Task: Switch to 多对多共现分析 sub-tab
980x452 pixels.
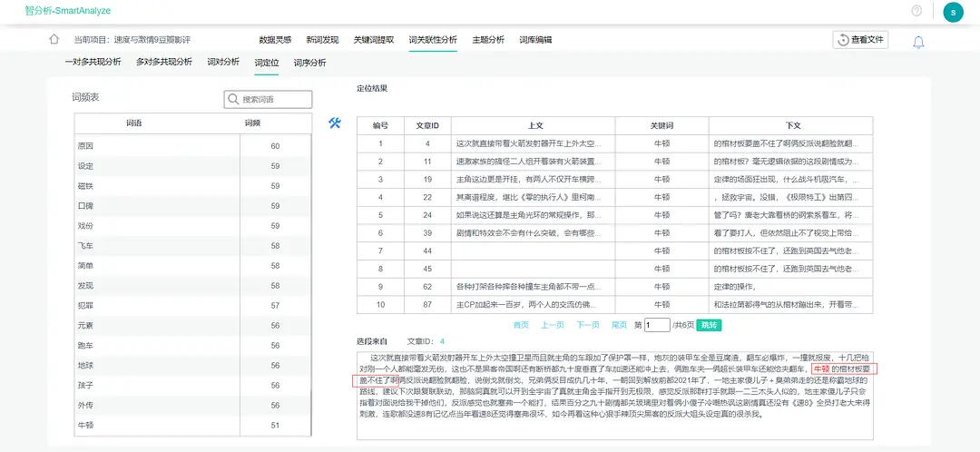Action: coord(164,62)
